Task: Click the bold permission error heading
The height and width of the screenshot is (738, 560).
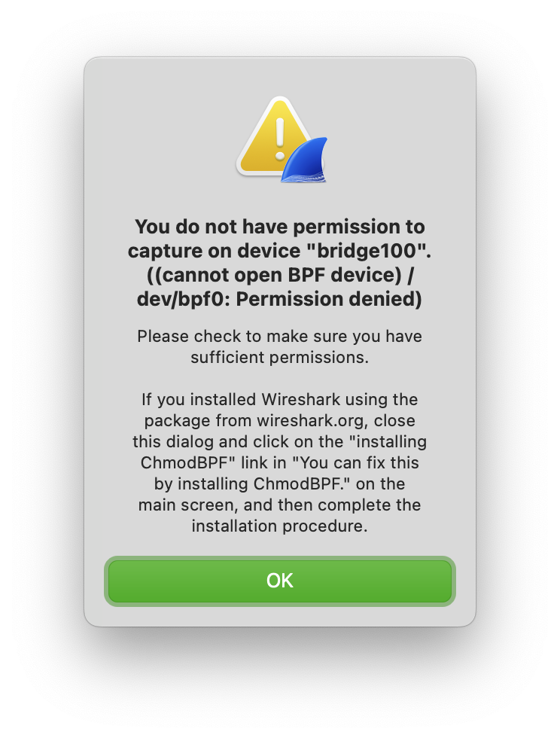Action: coord(279,263)
